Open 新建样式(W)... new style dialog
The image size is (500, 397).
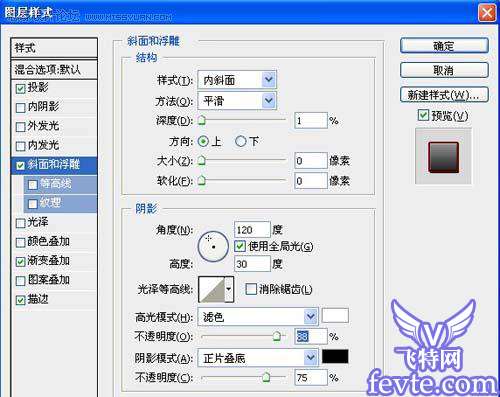[x=444, y=95]
